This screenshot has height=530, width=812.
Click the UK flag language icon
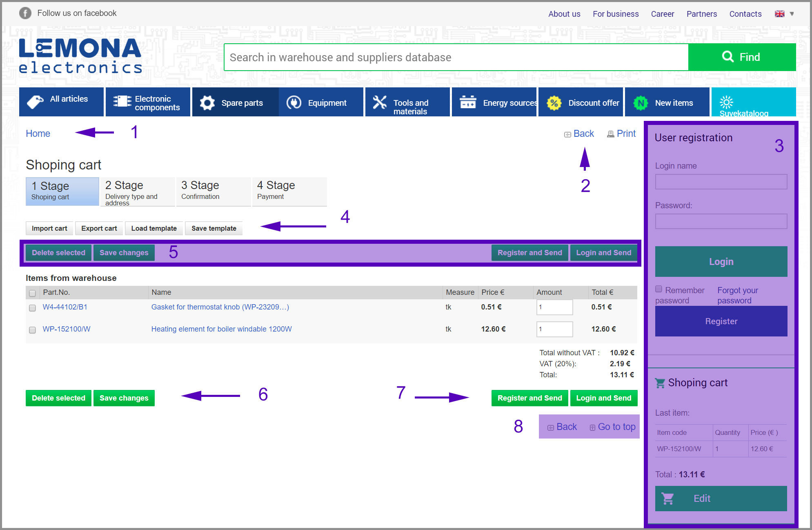coord(779,14)
